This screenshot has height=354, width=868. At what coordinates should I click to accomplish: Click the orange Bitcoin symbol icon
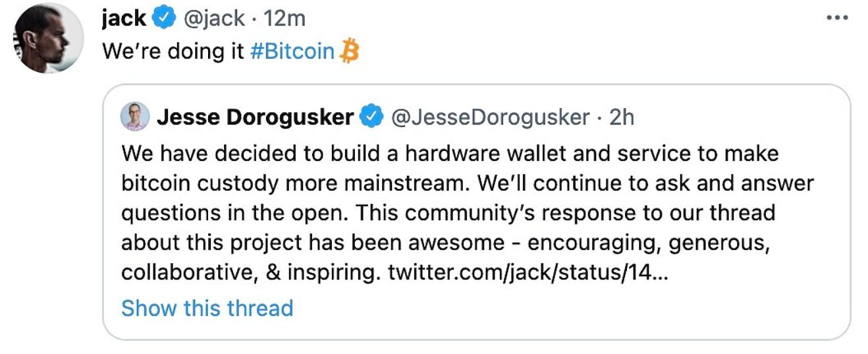(349, 51)
